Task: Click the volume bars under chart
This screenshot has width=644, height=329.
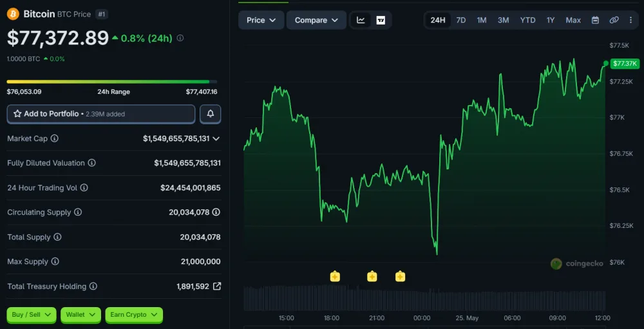Action: [424, 299]
